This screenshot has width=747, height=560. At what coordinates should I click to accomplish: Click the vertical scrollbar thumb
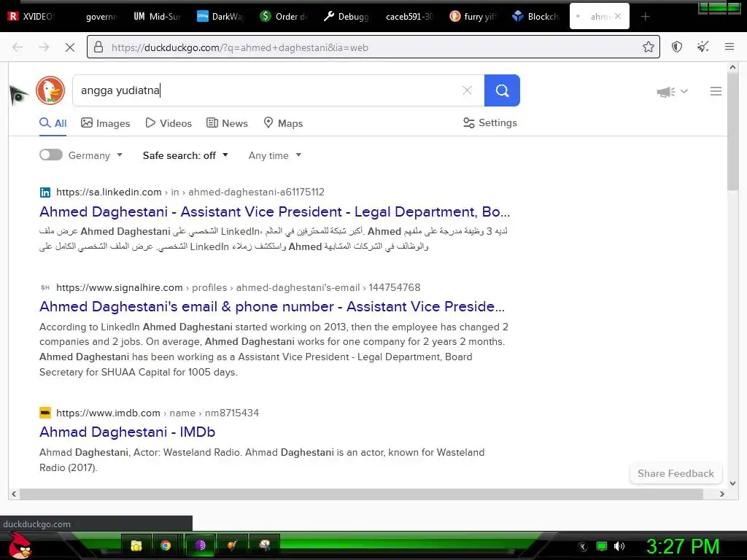coord(732,132)
